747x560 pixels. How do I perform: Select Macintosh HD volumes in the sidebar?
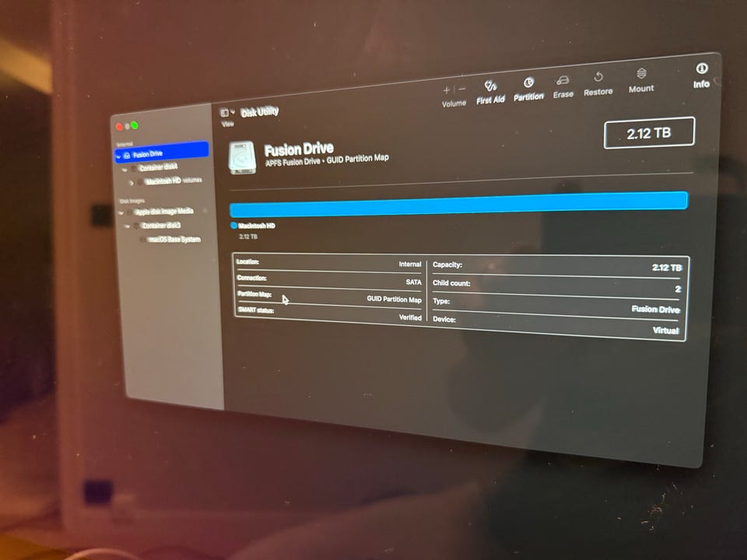[173, 181]
